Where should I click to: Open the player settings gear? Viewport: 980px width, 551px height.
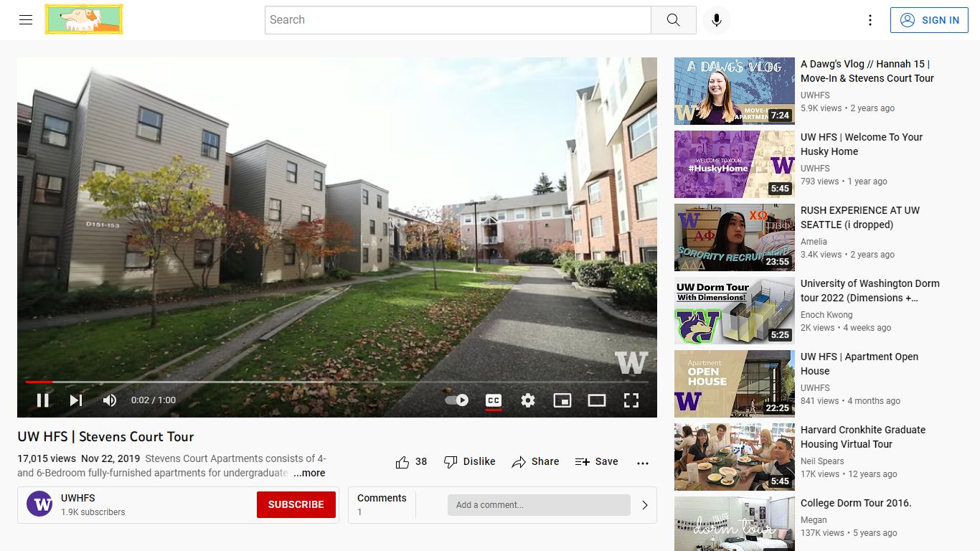[x=528, y=400]
